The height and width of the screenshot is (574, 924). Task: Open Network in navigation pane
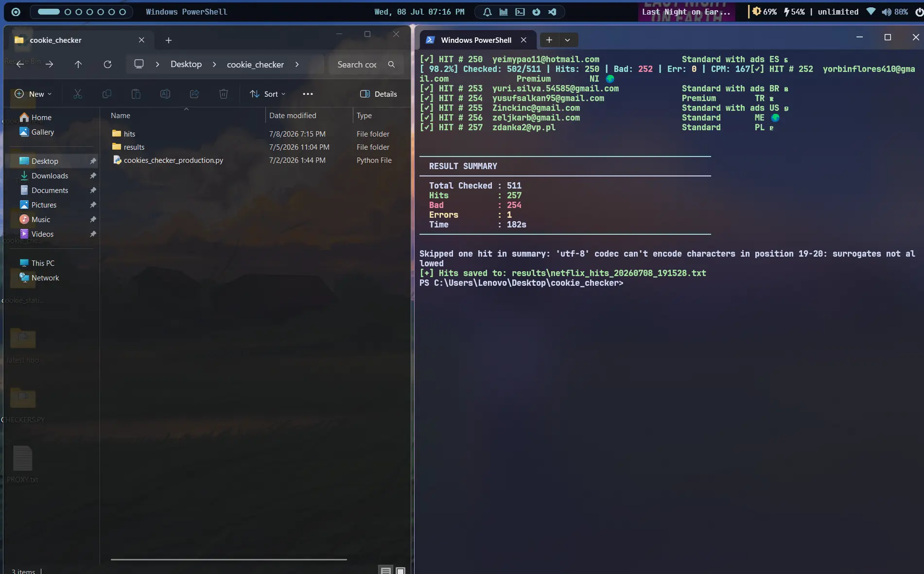(51, 278)
